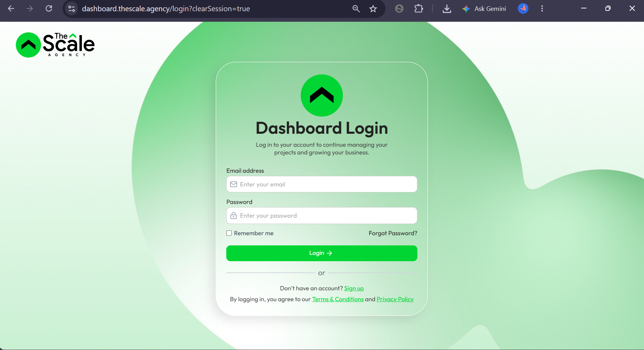Click the URL in the address bar

pyautogui.click(x=166, y=9)
